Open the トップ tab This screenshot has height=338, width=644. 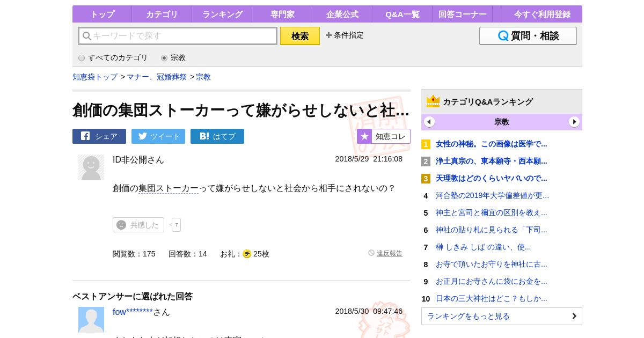[x=102, y=14]
